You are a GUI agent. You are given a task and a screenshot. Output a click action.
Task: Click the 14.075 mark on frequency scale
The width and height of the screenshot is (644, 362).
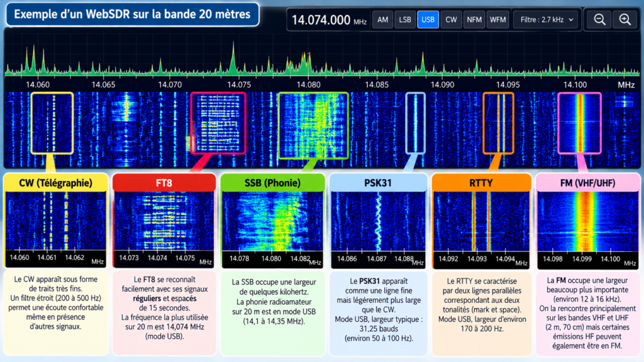239,85
